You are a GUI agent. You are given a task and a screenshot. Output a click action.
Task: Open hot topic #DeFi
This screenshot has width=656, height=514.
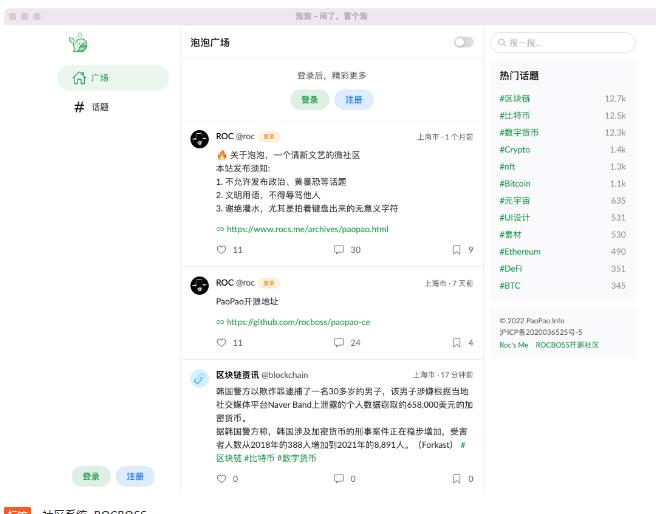(x=511, y=269)
